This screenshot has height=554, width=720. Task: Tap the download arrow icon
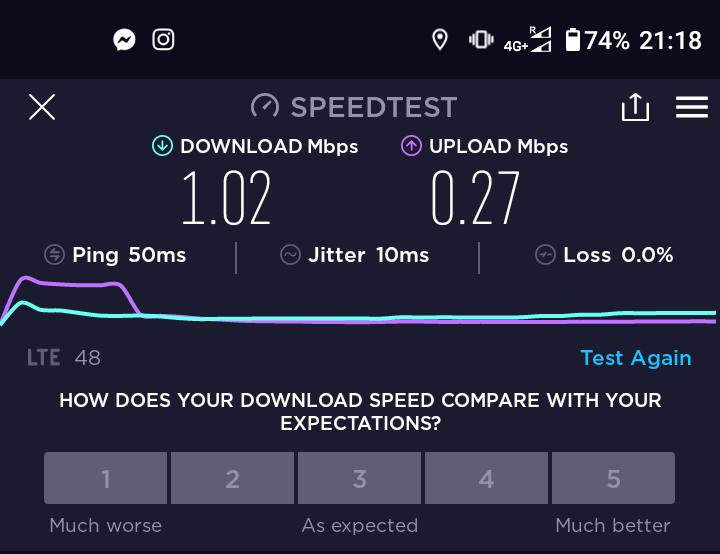pos(162,146)
